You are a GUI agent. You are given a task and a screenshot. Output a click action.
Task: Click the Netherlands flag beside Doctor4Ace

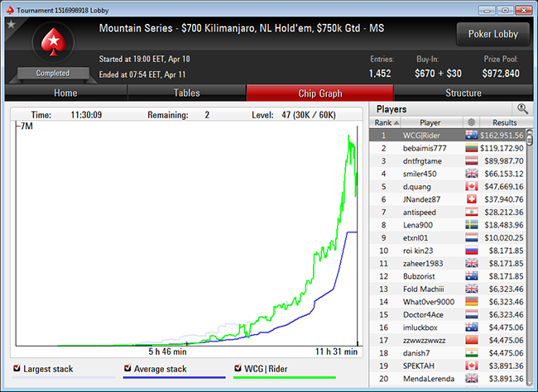pyautogui.click(x=472, y=314)
